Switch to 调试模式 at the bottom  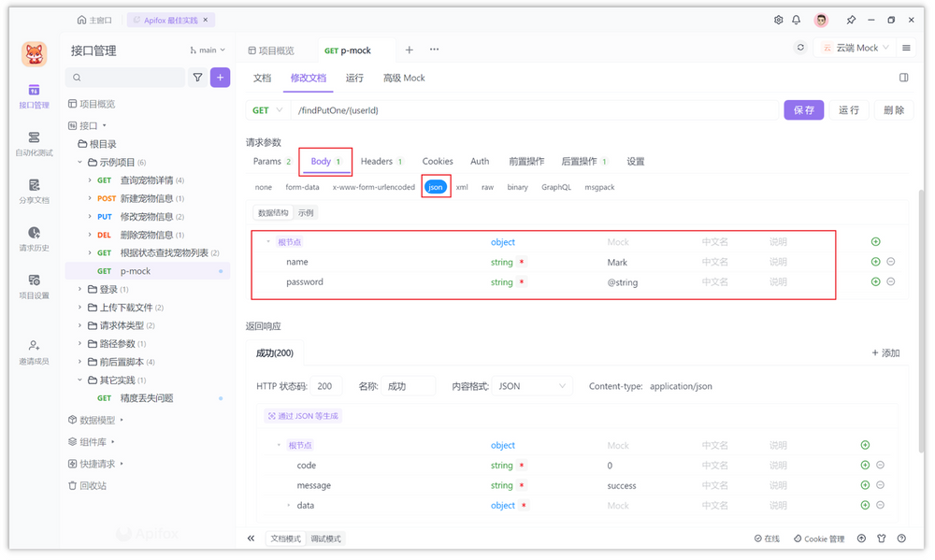click(326, 538)
